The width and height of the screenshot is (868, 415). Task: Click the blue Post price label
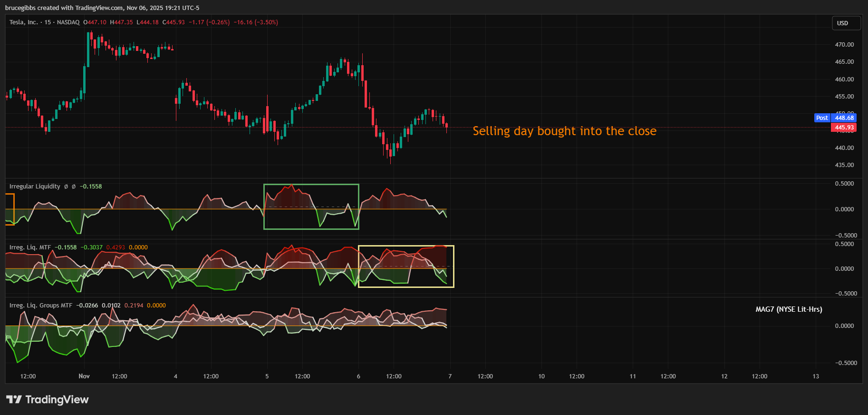point(822,118)
